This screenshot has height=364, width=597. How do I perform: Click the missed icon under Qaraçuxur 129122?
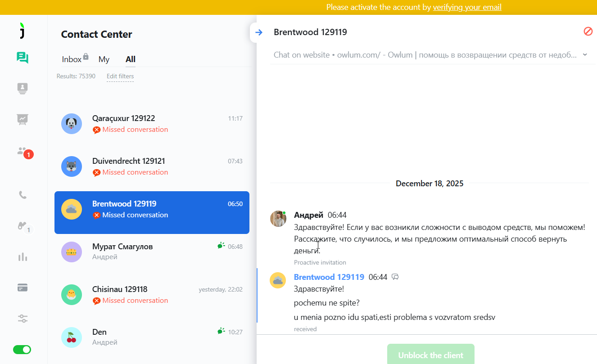click(96, 130)
